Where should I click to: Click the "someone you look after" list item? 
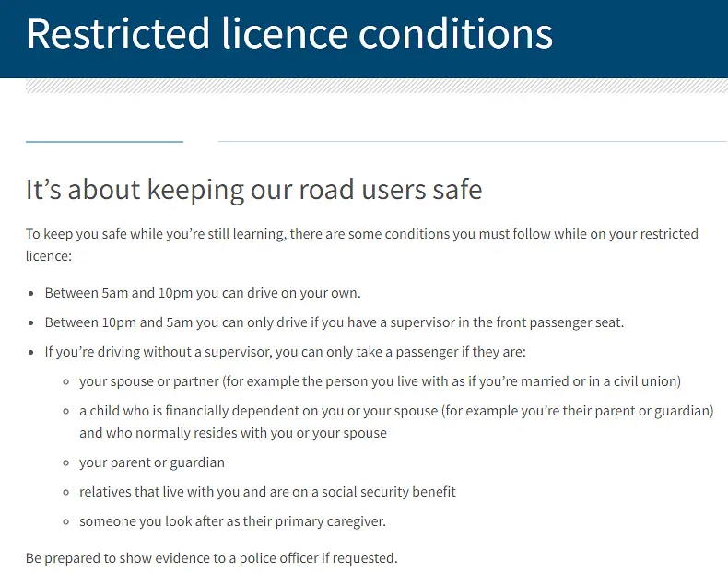pyautogui.click(x=232, y=520)
